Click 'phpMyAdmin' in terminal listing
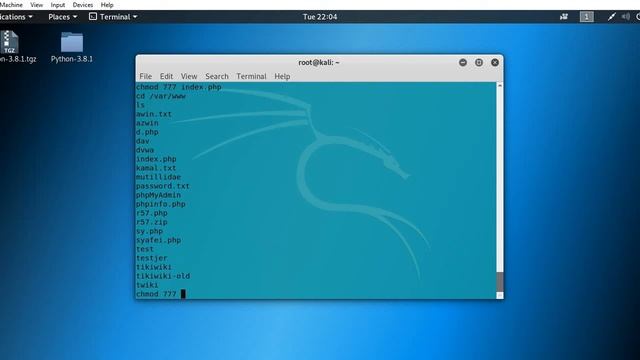The image size is (640, 360). point(158,195)
